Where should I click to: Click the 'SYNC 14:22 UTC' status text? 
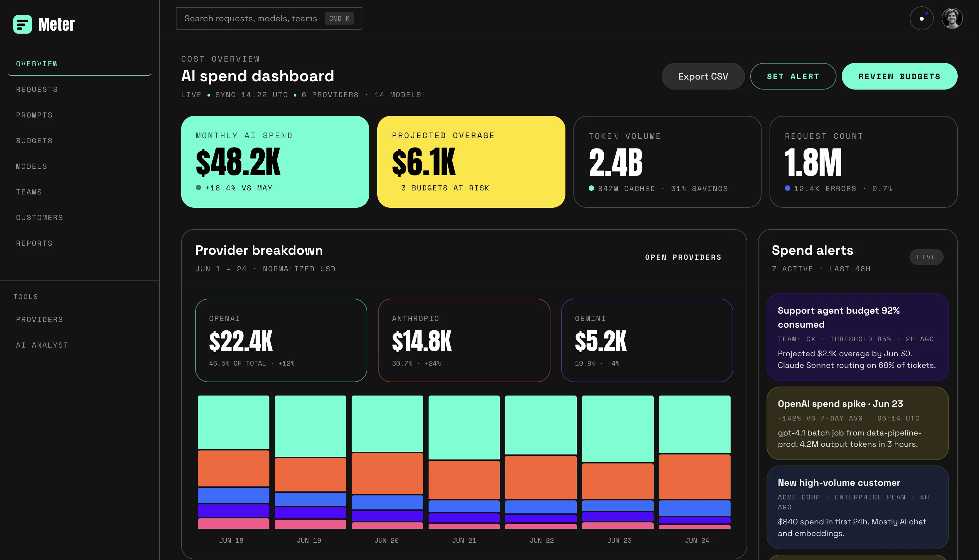(252, 95)
